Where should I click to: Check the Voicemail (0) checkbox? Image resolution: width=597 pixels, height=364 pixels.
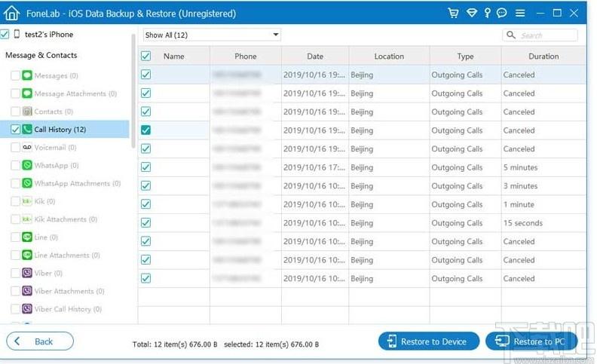(x=15, y=147)
